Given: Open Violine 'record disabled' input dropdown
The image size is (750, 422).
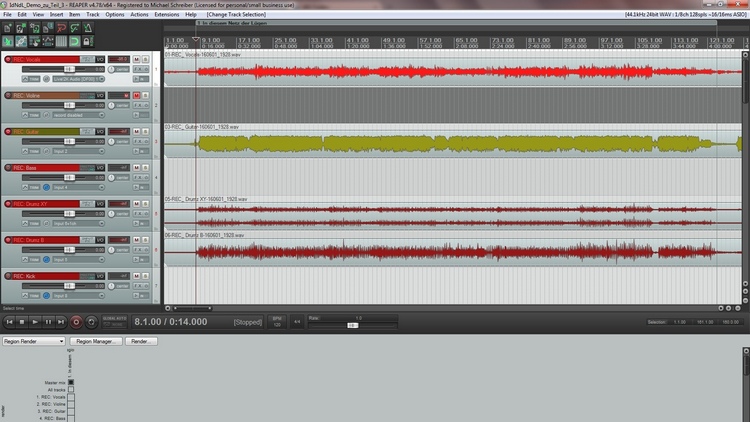Looking at the screenshot, I should (x=78, y=115).
